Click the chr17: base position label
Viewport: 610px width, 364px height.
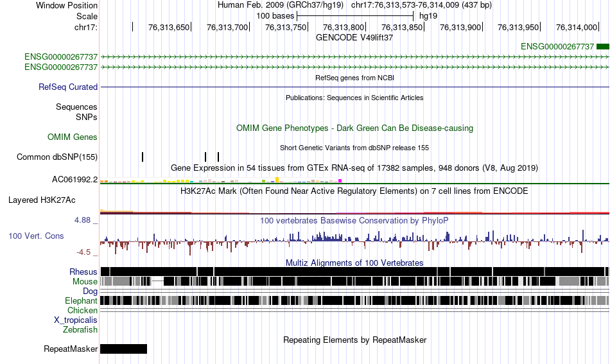(x=86, y=27)
